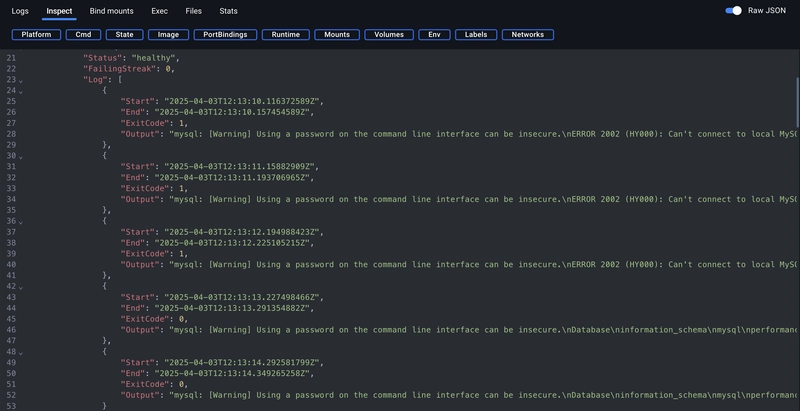The width and height of the screenshot is (800, 411).
Task: Open the Bind mounts tab
Action: [111, 11]
